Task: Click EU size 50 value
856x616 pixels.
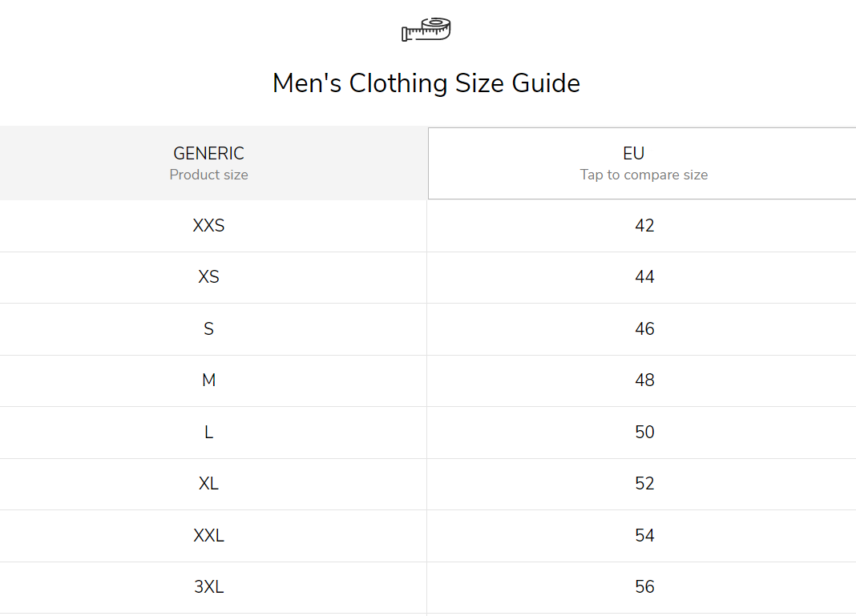Action: (644, 433)
